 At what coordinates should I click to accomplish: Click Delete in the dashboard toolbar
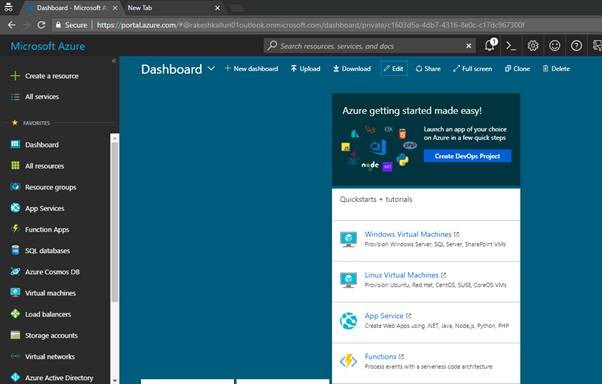556,69
